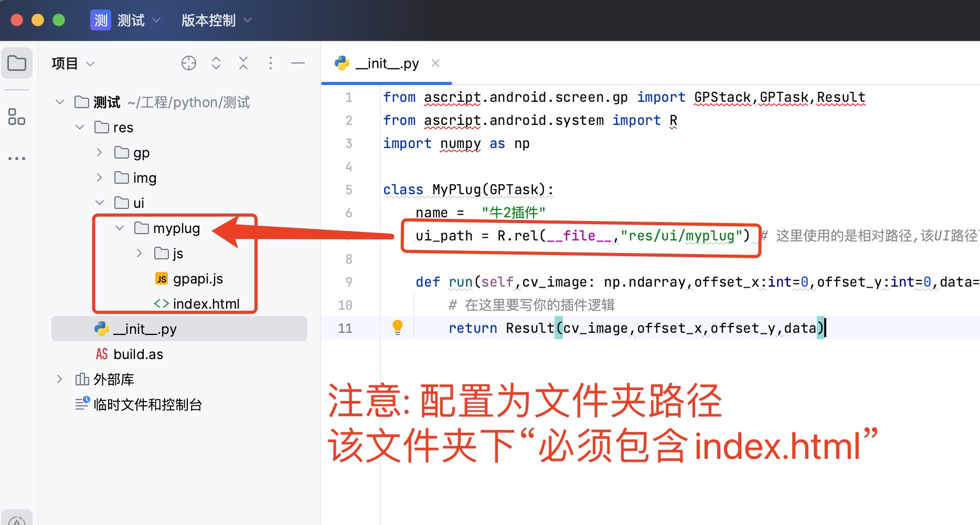Click line number 5 in the gutter

(349, 190)
